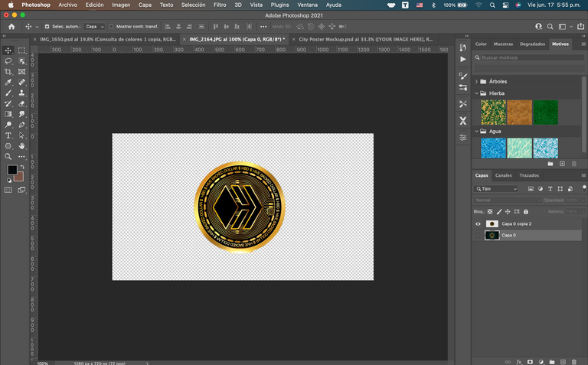This screenshot has height=365, width=588.
Task: Switch to the Canales tab
Action: point(503,175)
